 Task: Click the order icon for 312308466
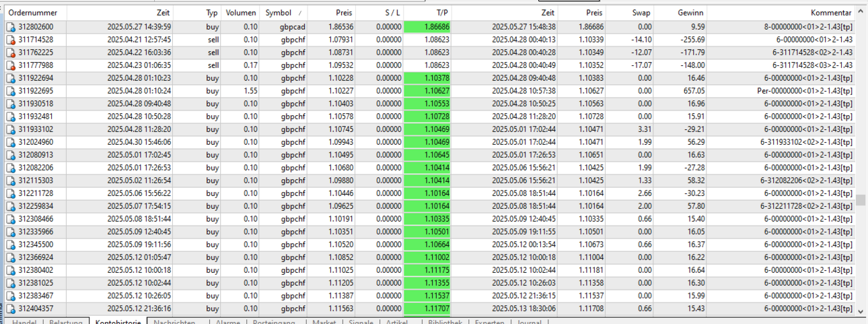(11, 220)
